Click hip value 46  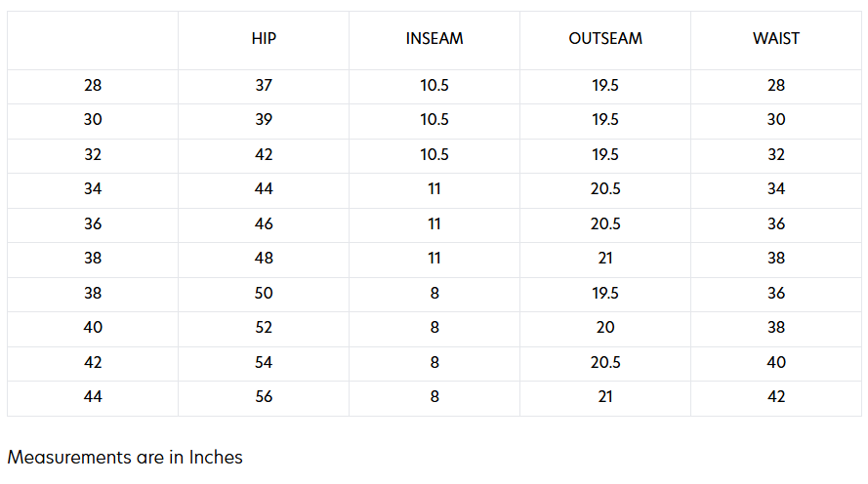click(264, 224)
